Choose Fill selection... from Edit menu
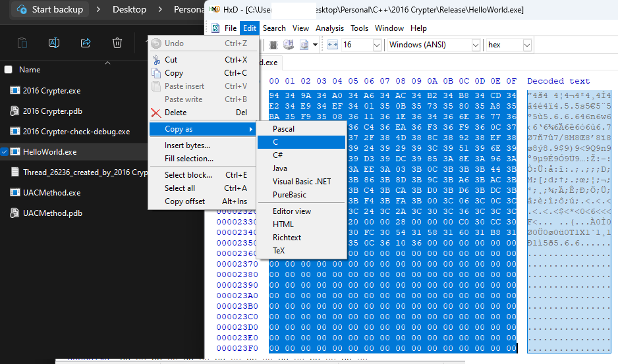This screenshot has height=364, width=618. coord(204,159)
